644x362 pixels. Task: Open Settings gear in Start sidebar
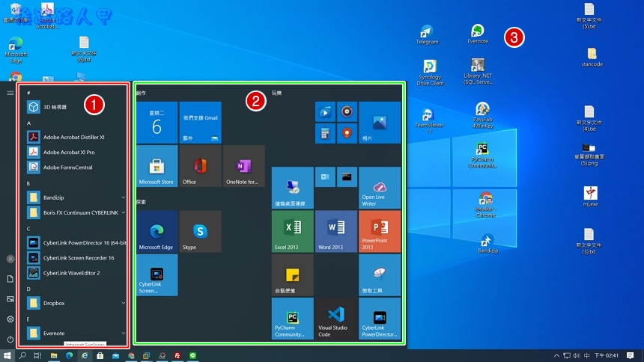(10, 319)
